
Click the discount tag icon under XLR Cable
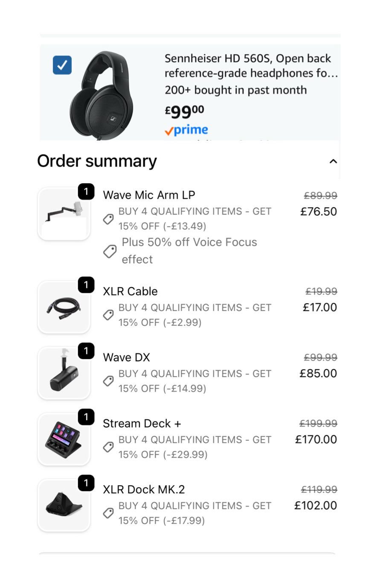108,315
